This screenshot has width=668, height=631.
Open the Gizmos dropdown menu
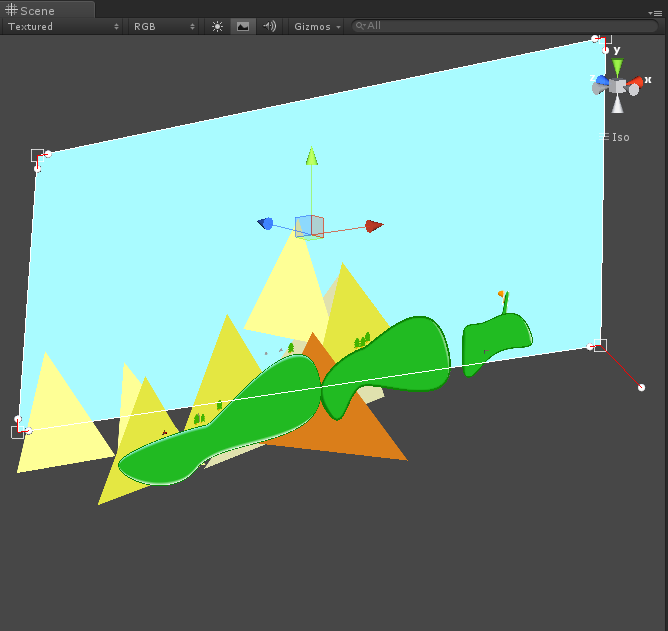(x=317, y=26)
